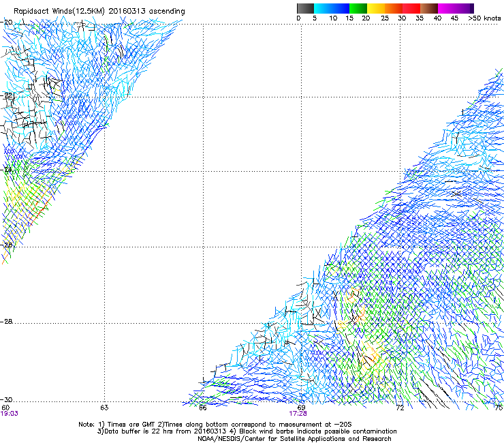Image resolution: width=504 pixels, height=443 pixels.
Task: Select the red 30-35 knots legend band
Action: [x=411, y=8]
